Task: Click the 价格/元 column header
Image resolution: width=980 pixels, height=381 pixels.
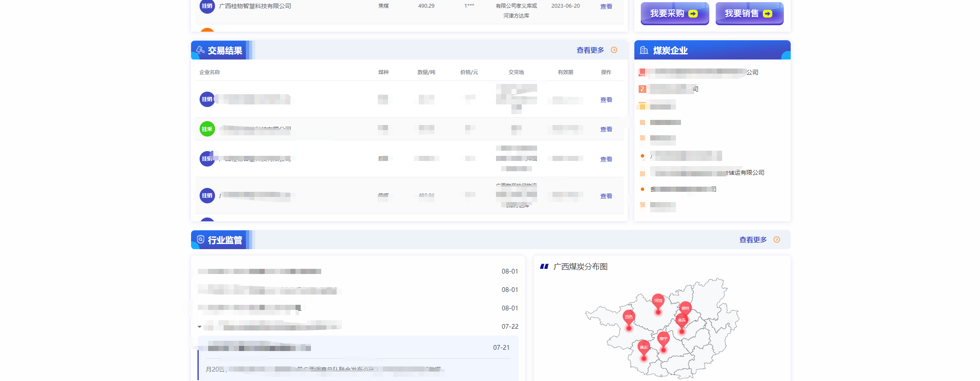Action: pos(469,72)
